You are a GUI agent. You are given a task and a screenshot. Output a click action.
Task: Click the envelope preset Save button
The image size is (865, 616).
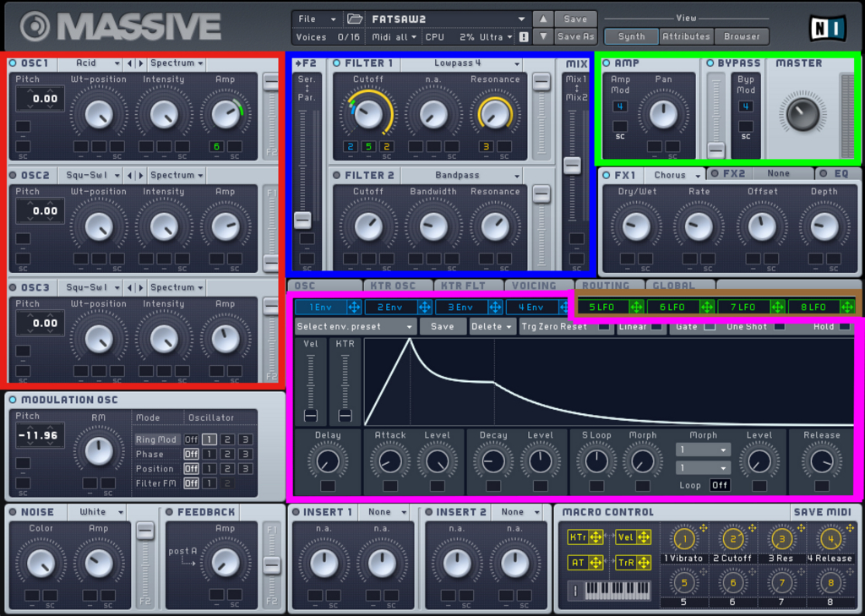click(x=443, y=327)
